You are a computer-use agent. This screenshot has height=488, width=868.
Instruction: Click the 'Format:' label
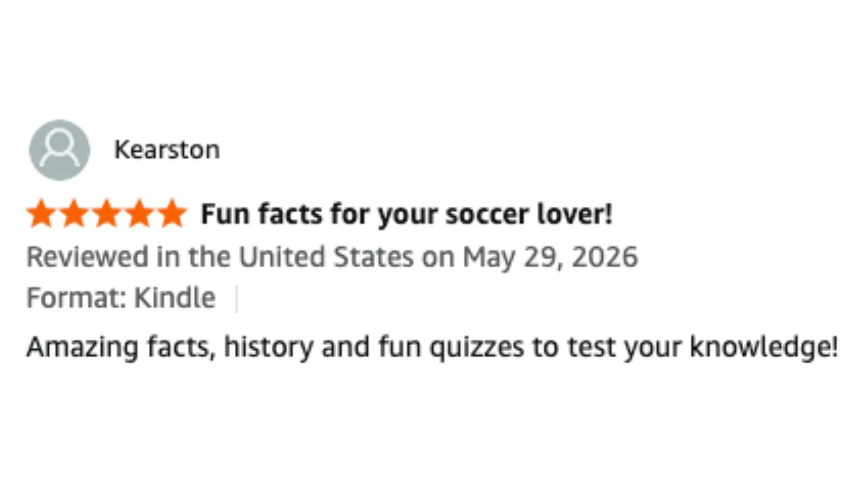76,298
